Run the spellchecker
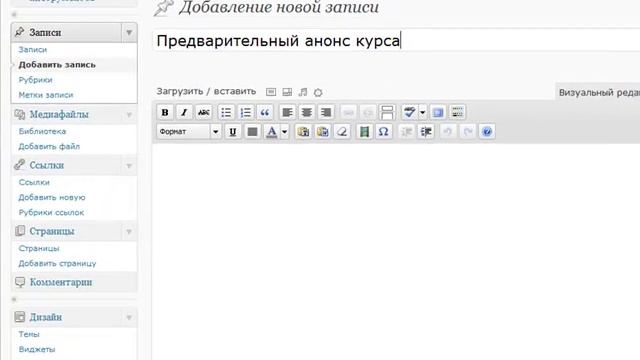This screenshot has width=640, height=360. pos(409,112)
